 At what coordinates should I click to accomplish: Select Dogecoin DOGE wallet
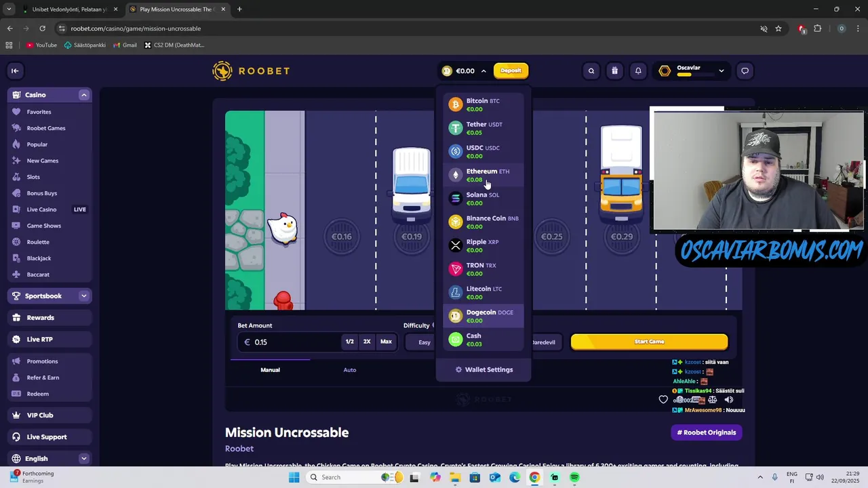484,316
